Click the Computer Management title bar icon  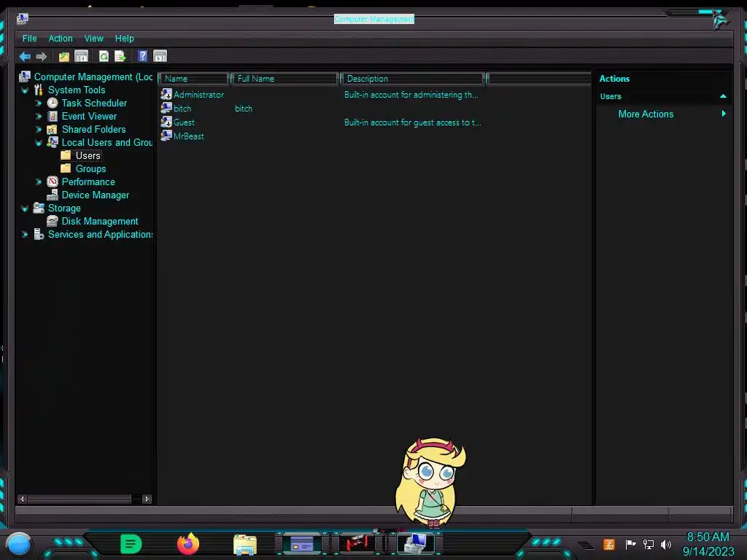pyautogui.click(x=23, y=18)
